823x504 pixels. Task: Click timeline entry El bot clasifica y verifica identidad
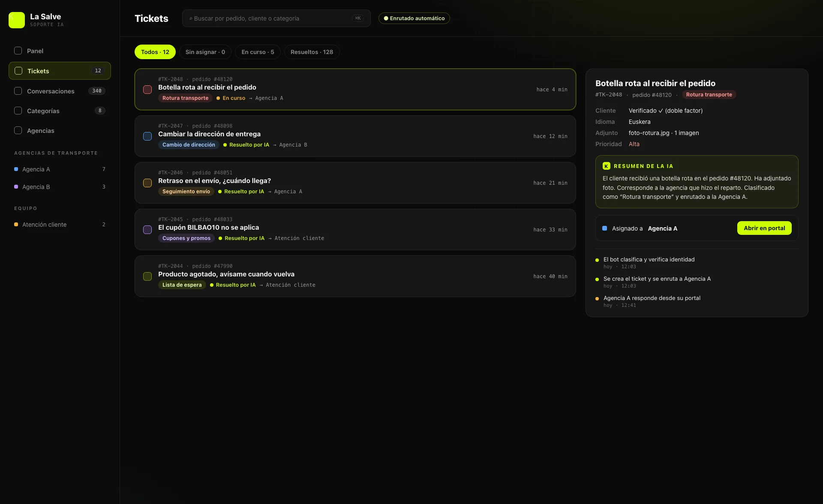pos(649,260)
